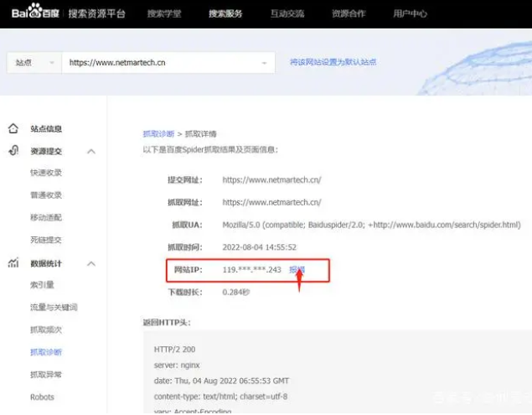Select 快速收录 in the sidebar

click(46, 173)
